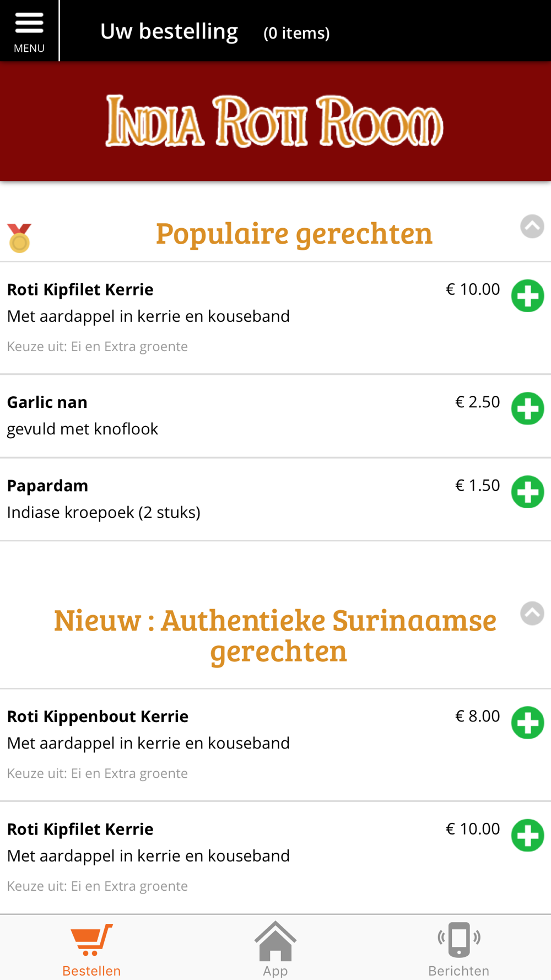551x980 pixels.
Task: Add Roti Kipfilet Kerrie under Surinaamse gerechten
Action: coord(527,836)
